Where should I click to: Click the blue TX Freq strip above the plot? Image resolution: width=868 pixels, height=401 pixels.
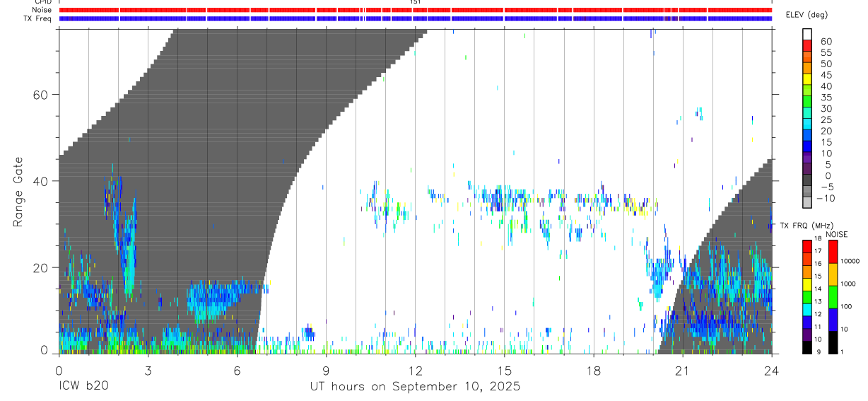pyautogui.click(x=416, y=19)
